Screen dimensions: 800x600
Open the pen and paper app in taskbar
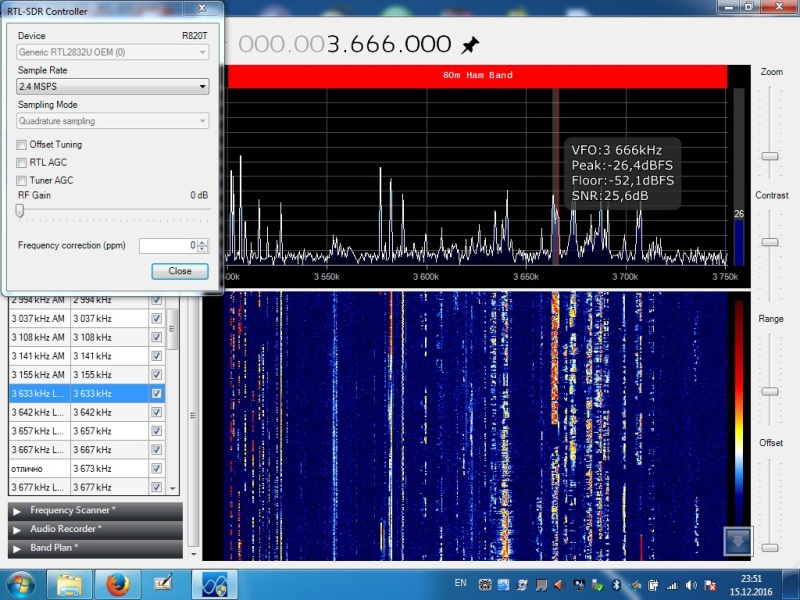(164, 584)
